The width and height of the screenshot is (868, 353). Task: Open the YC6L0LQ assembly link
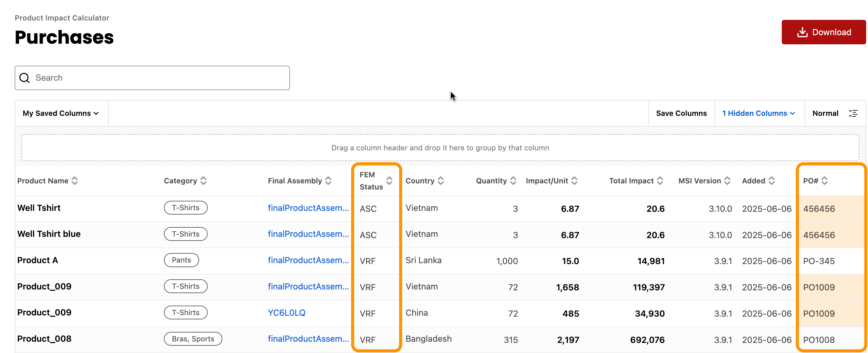click(x=287, y=313)
